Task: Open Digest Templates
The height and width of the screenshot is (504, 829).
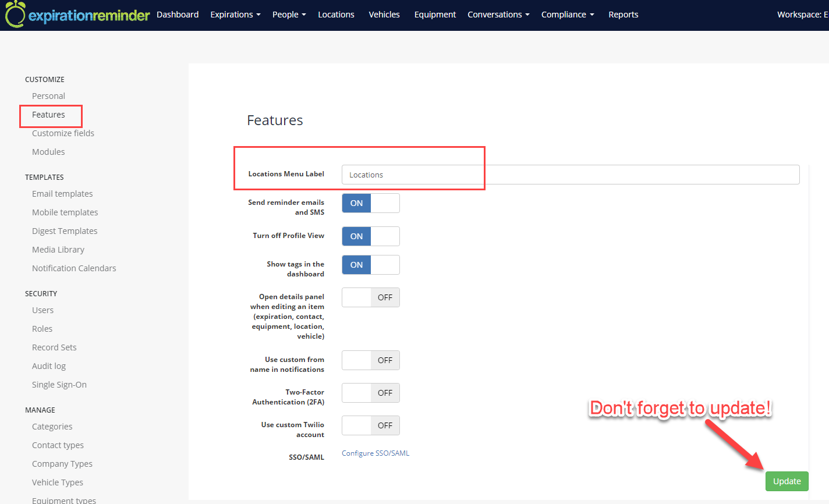Action: (x=65, y=231)
